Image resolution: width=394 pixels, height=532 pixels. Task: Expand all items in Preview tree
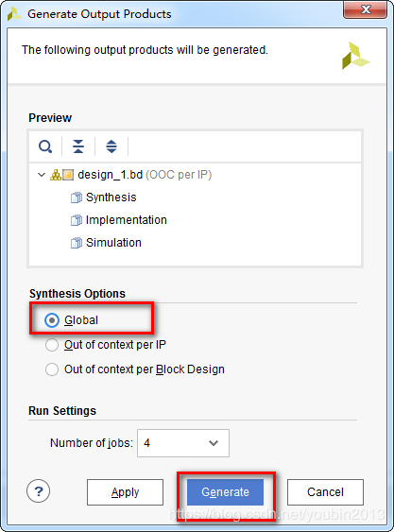click(x=111, y=146)
